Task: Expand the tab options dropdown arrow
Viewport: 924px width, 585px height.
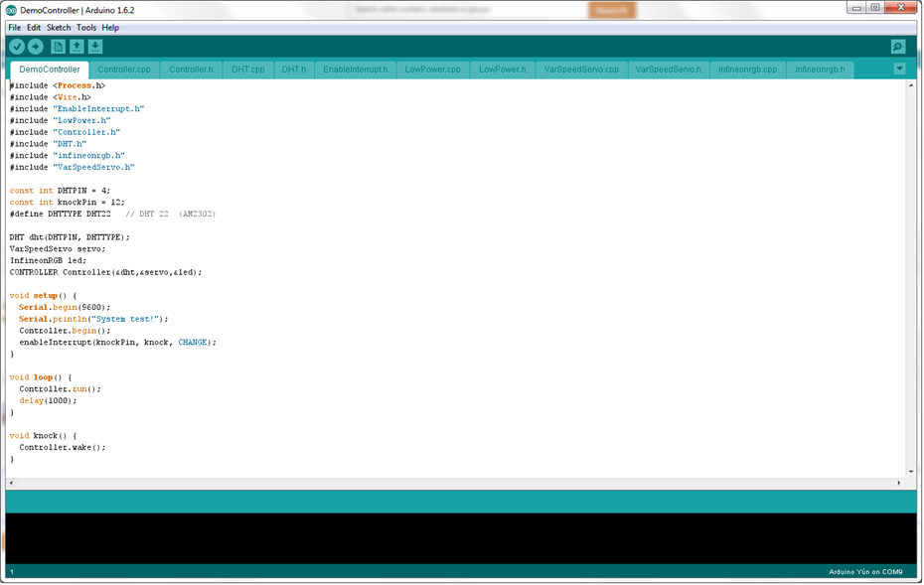Action: 899,69
